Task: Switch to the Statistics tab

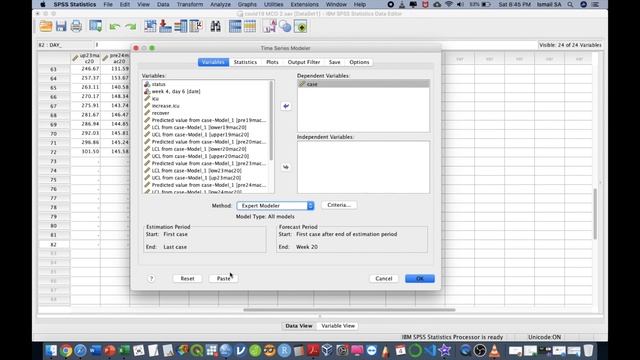Action: point(245,62)
